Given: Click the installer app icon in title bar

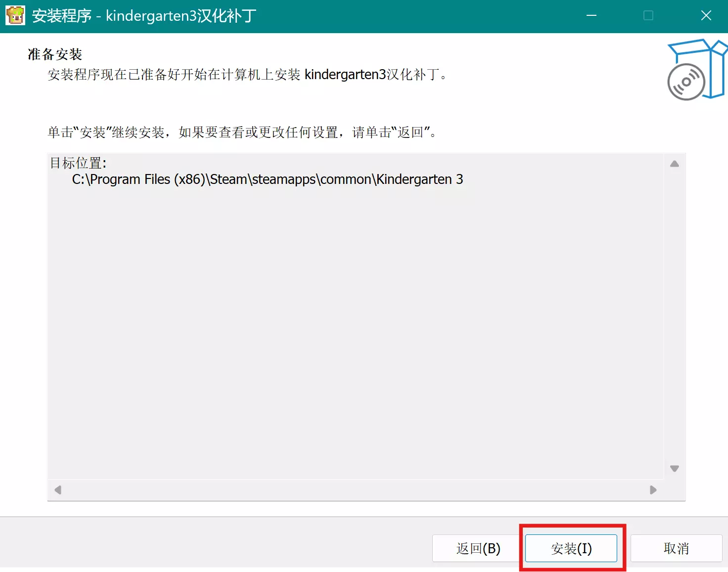Looking at the screenshot, I should pos(15,16).
